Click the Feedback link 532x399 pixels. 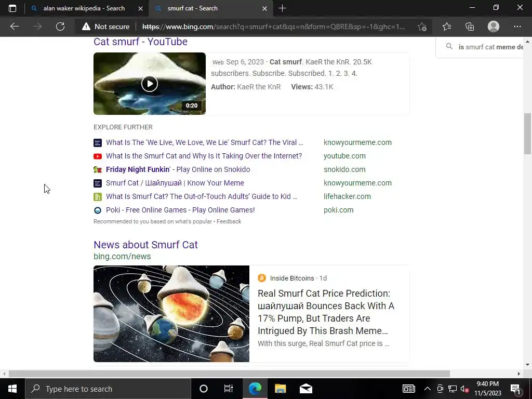pyautogui.click(x=229, y=221)
